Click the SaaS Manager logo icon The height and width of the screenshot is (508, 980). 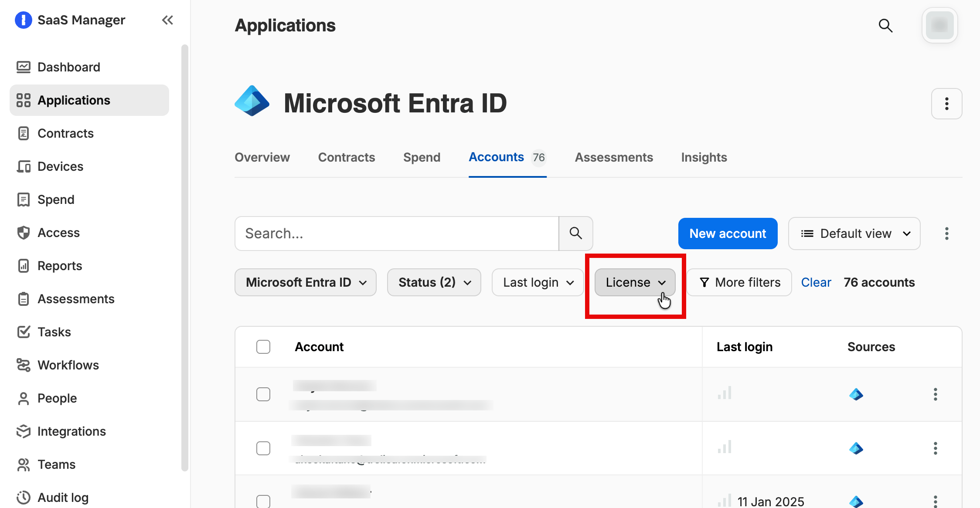click(24, 20)
